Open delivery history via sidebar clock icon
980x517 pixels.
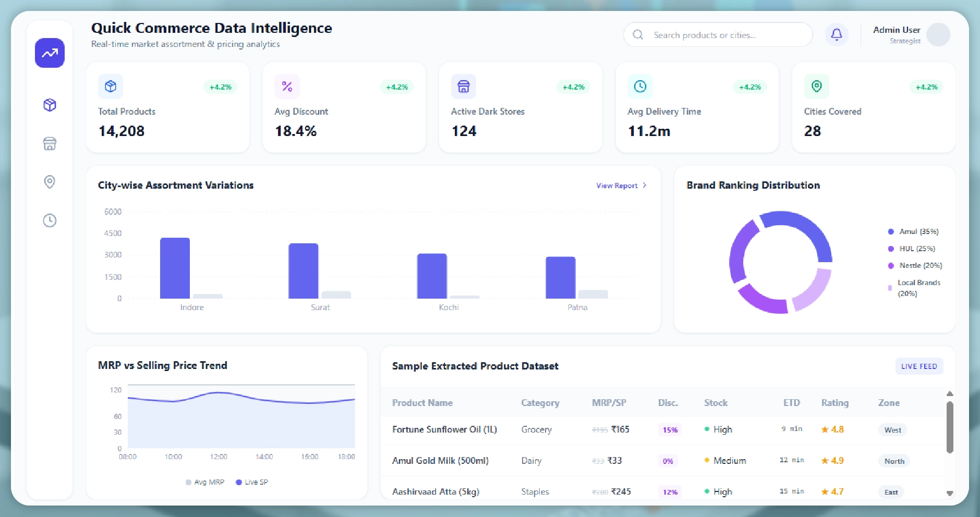(50, 220)
